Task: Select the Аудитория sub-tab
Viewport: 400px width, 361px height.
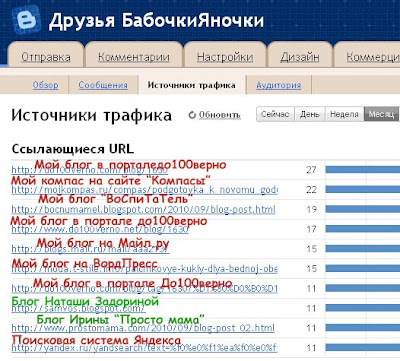Action: 279,85
